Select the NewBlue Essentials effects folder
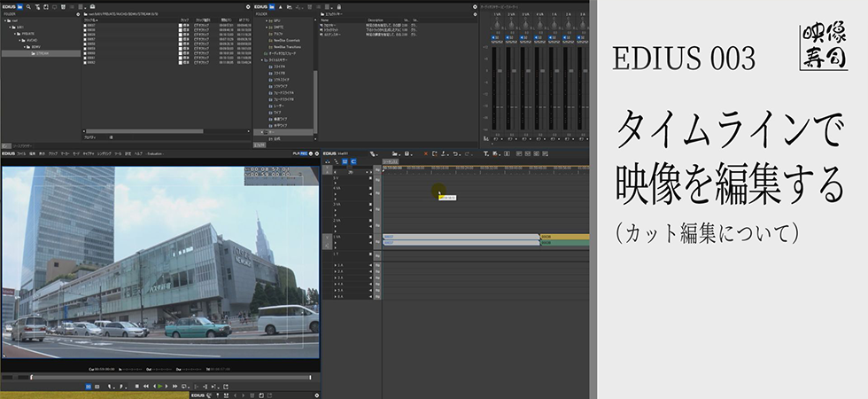 (x=286, y=41)
